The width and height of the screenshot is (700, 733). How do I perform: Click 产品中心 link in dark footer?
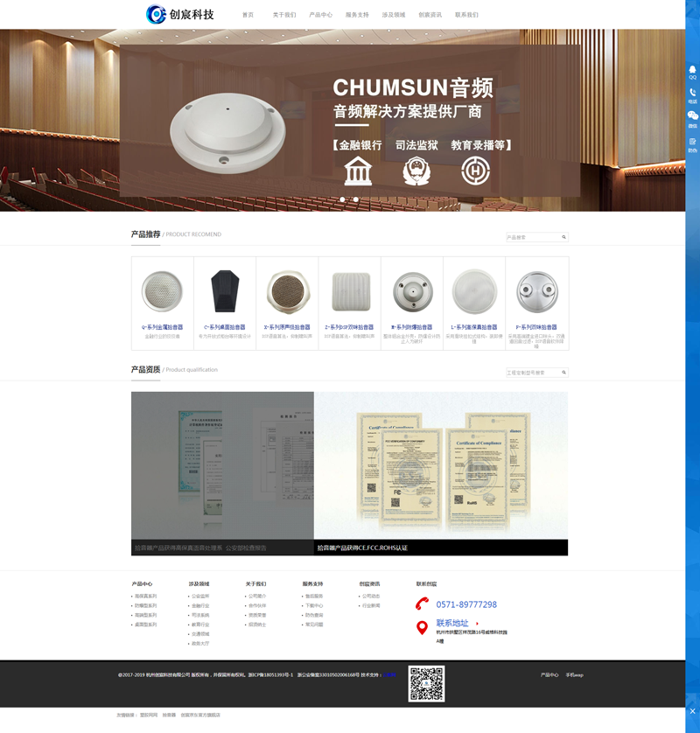click(x=549, y=675)
